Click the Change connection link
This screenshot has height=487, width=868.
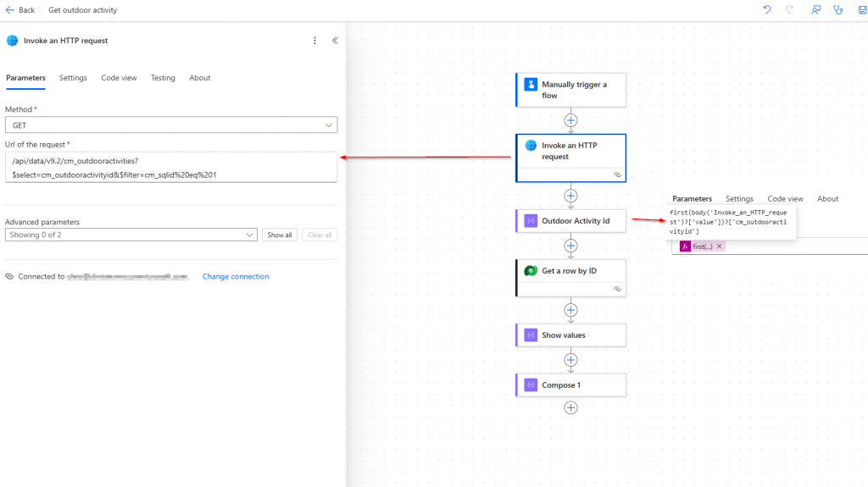point(236,277)
